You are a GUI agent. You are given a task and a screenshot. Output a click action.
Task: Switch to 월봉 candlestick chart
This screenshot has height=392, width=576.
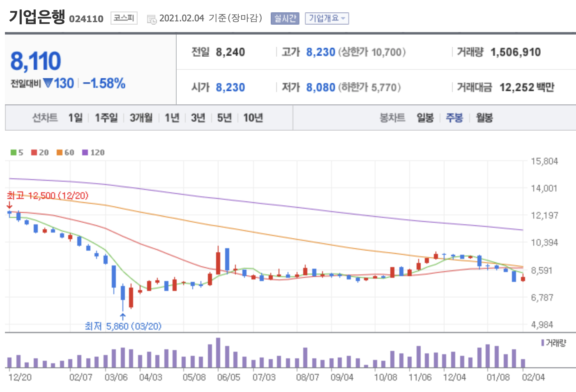484,118
